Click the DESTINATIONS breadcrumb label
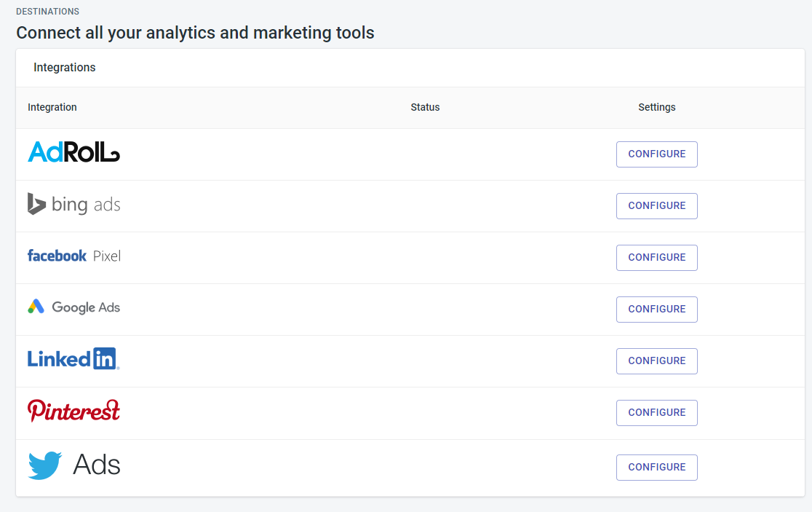The height and width of the screenshot is (512, 812). coord(47,12)
